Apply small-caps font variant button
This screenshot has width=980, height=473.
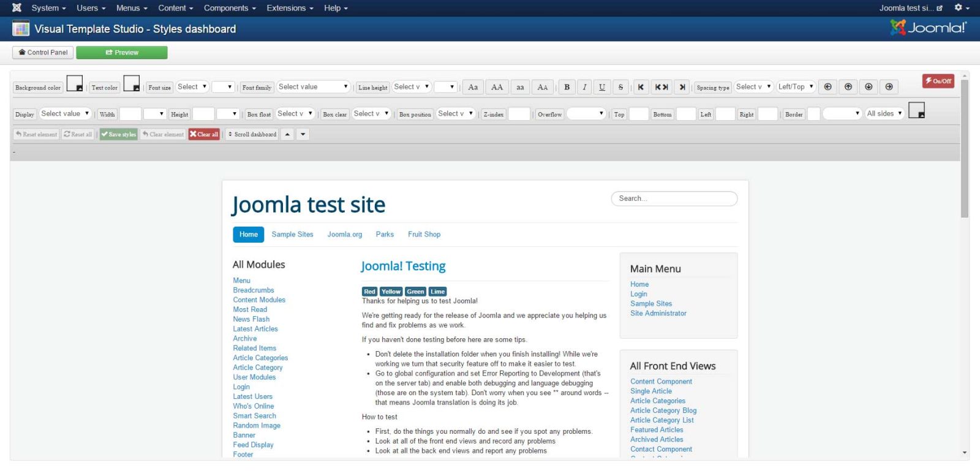point(543,87)
